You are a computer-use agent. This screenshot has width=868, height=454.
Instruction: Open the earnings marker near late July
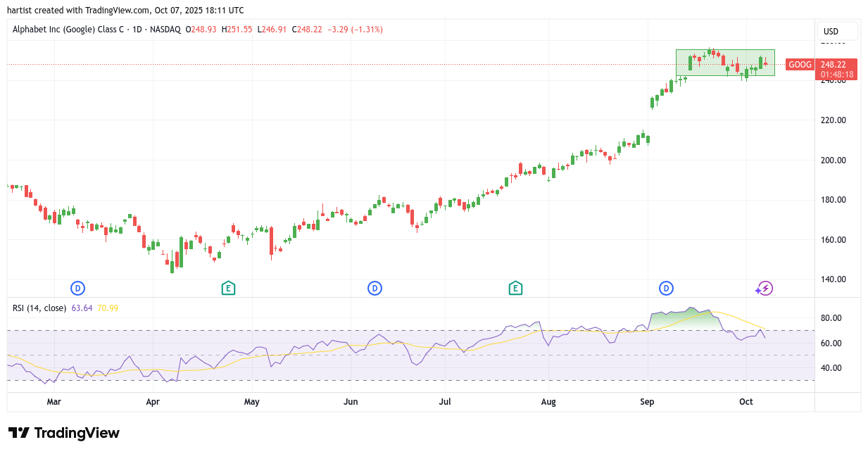pyautogui.click(x=515, y=288)
